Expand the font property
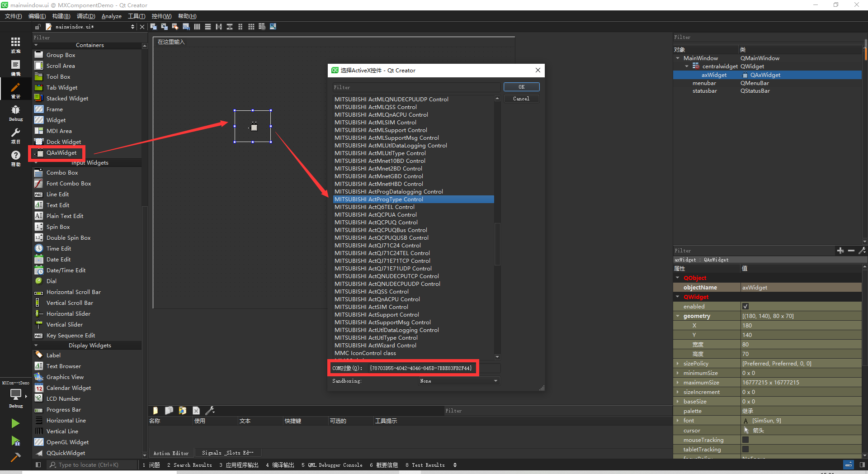Image resolution: width=868 pixels, height=474 pixels. [678, 420]
